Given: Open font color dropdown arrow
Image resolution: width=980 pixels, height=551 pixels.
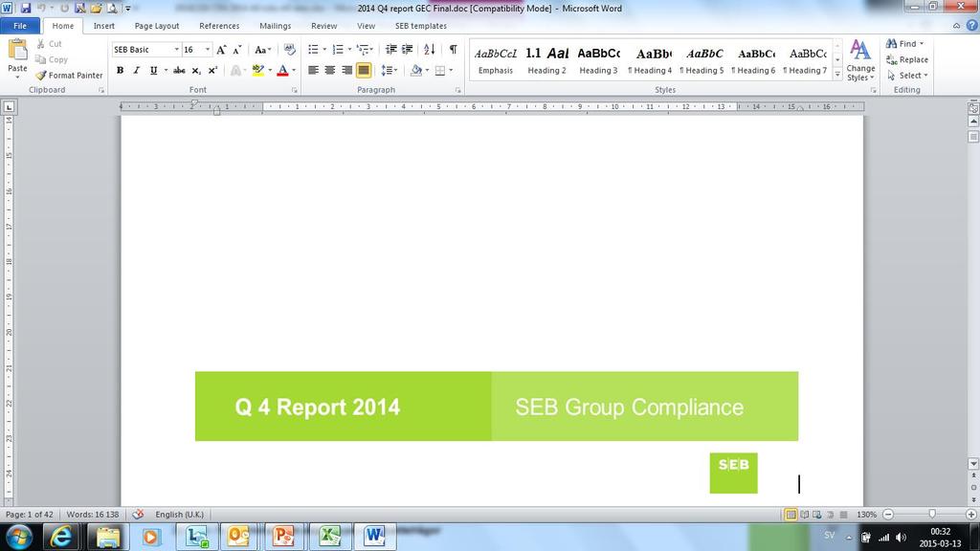Looking at the screenshot, I should 294,71.
